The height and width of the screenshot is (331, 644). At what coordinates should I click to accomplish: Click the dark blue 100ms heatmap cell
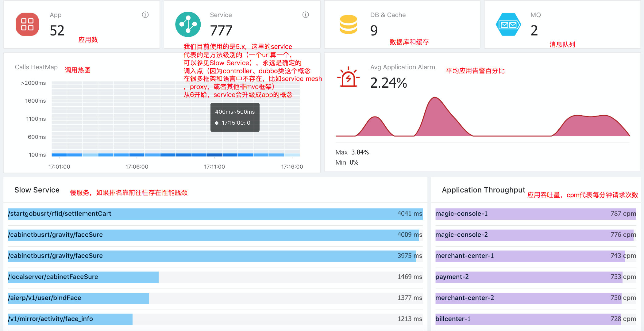click(x=214, y=155)
